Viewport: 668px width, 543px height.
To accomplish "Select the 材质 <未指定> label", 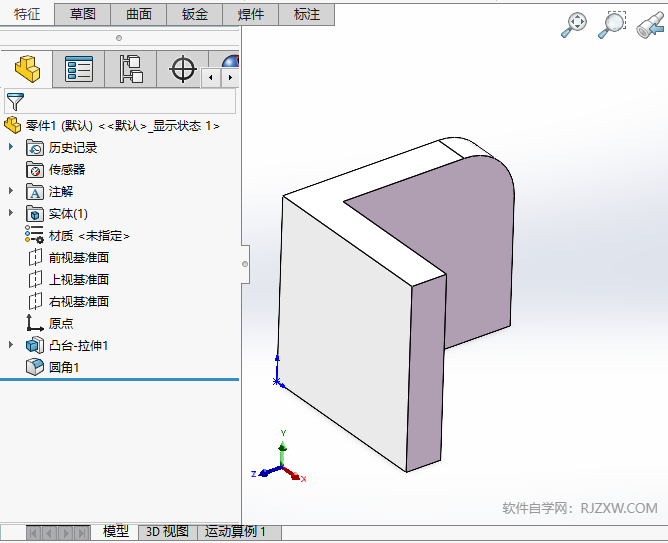I will tap(89, 236).
